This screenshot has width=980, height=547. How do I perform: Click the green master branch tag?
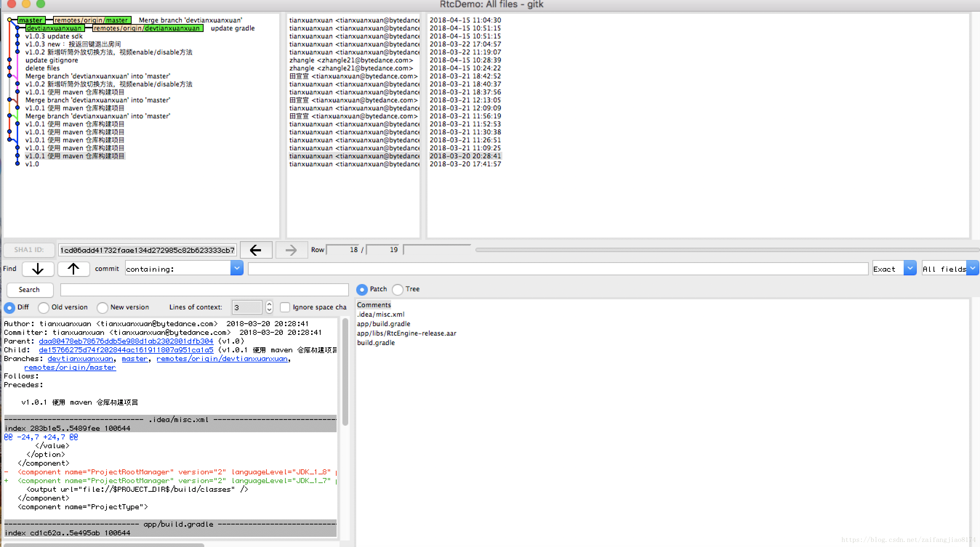click(x=31, y=20)
